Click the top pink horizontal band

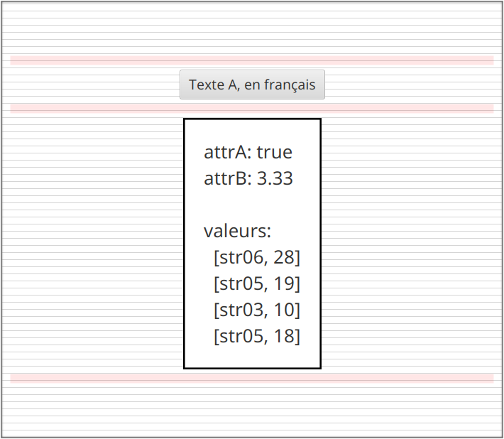[x=252, y=60]
